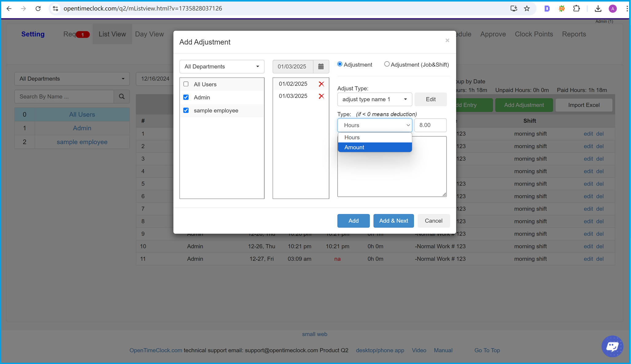Open the Adjust Type dropdown
The width and height of the screenshot is (631, 364).
pos(375,99)
